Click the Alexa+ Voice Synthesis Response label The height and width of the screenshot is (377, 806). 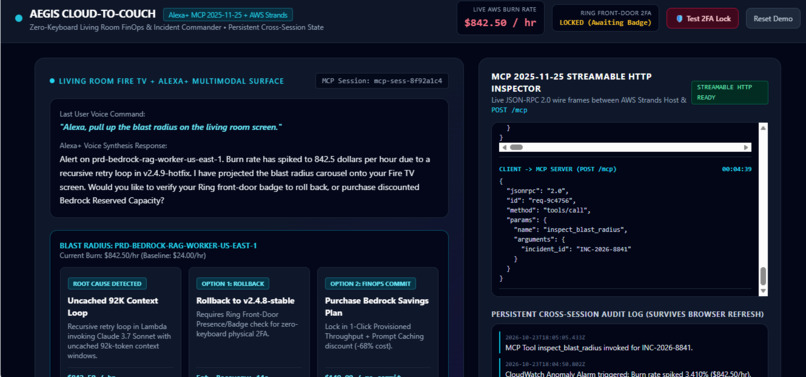113,146
